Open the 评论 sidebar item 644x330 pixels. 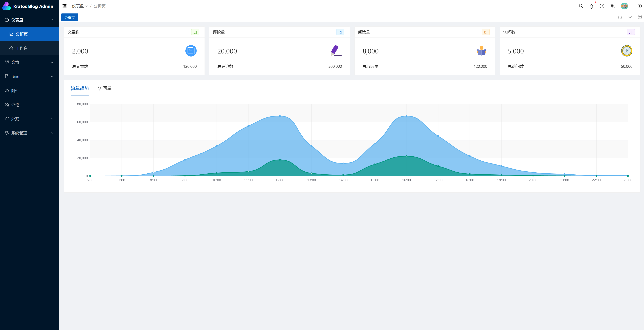pos(15,105)
